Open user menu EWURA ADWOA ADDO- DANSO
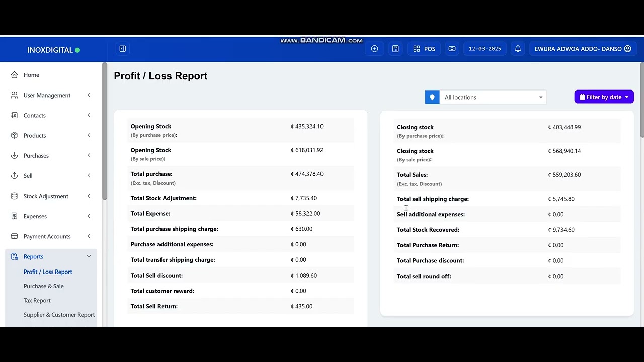The image size is (644, 362). (x=583, y=49)
